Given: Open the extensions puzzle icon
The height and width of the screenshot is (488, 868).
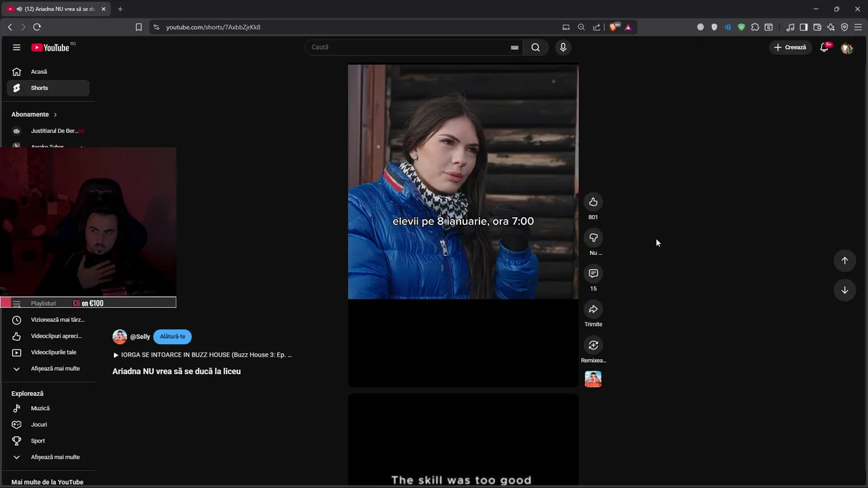Looking at the screenshot, I should click(755, 27).
